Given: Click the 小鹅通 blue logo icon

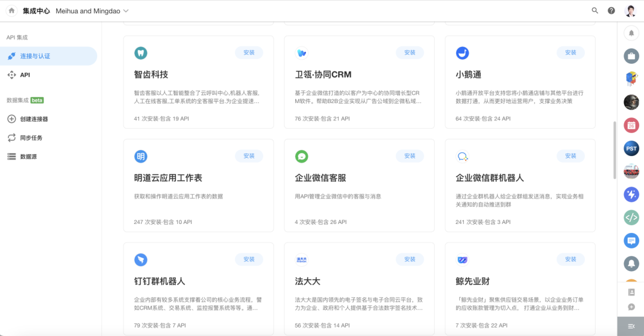Looking at the screenshot, I should point(463,53).
